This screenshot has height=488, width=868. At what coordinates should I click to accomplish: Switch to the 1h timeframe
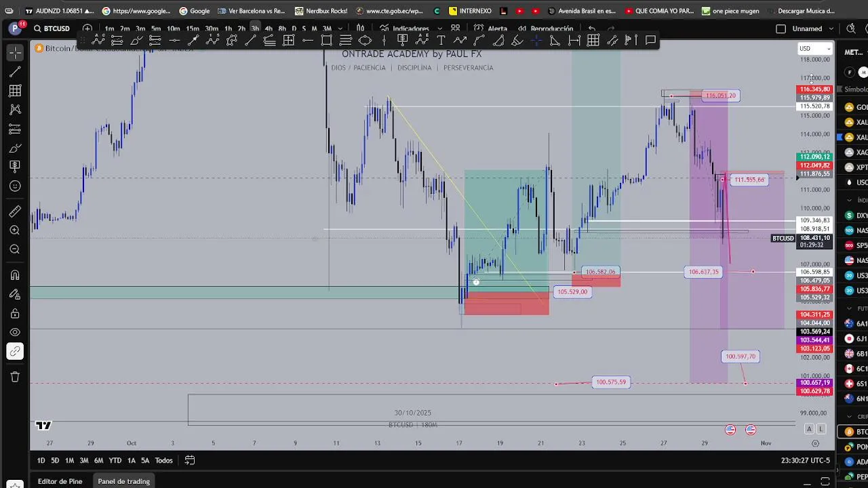pyautogui.click(x=228, y=28)
